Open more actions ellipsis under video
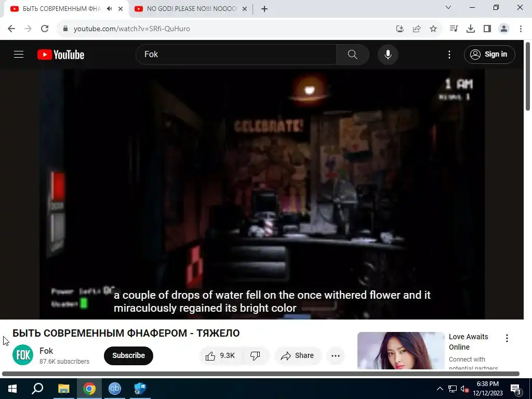 [336, 355]
